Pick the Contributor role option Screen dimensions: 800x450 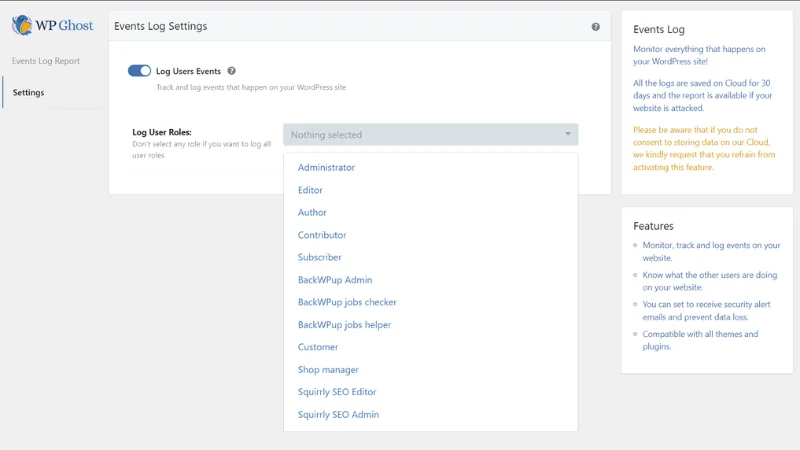[x=322, y=235]
